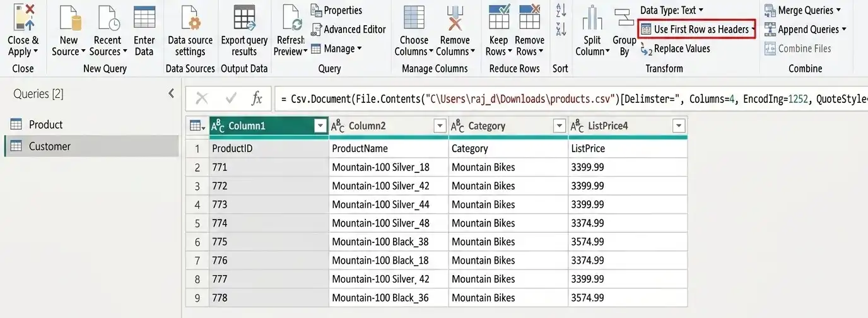The width and height of the screenshot is (868, 318).
Task: Expand the Append Queries dropdown arrow
Action: [843, 29]
